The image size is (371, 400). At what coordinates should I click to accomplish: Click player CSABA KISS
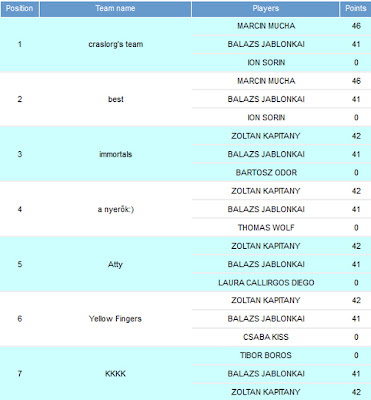coord(266,337)
